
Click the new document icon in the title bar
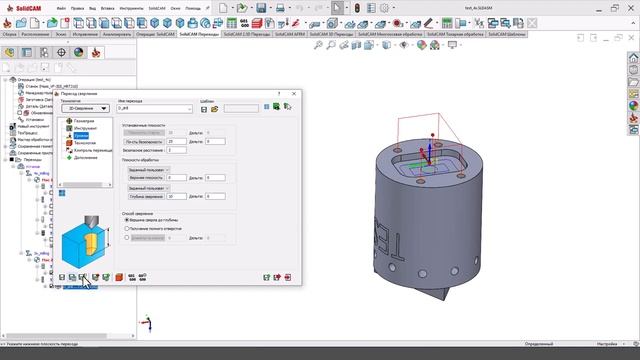[x=223, y=8]
